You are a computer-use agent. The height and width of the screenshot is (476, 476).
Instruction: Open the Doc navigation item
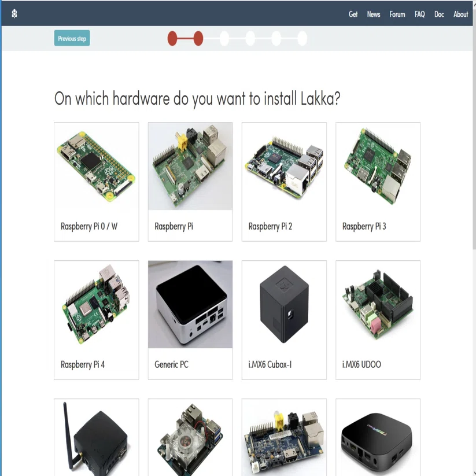(x=439, y=14)
